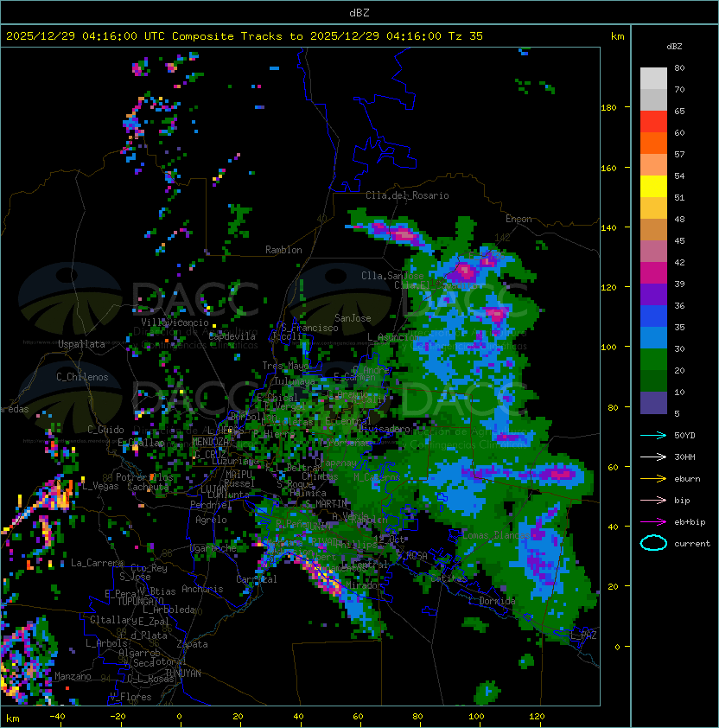This screenshot has height=728, width=719.
Task: Click the C_Chilenos place label
Action: click(82, 377)
